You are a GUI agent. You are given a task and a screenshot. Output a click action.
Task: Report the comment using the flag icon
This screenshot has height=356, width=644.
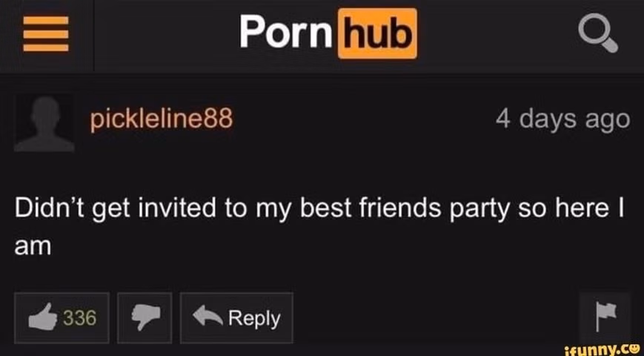606,317
